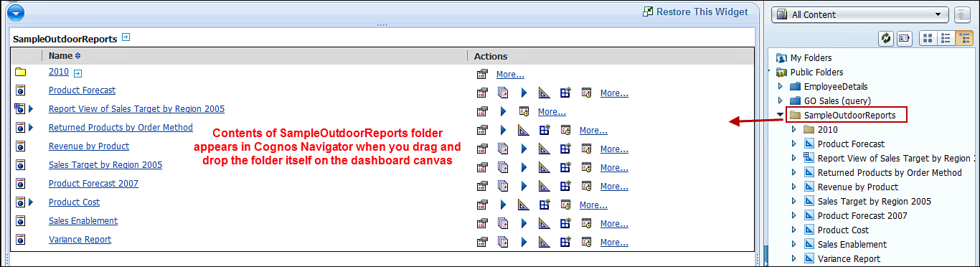The image size is (980, 267).
Task: Open the Sales Enablement report link
Action: (x=83, y=221)
